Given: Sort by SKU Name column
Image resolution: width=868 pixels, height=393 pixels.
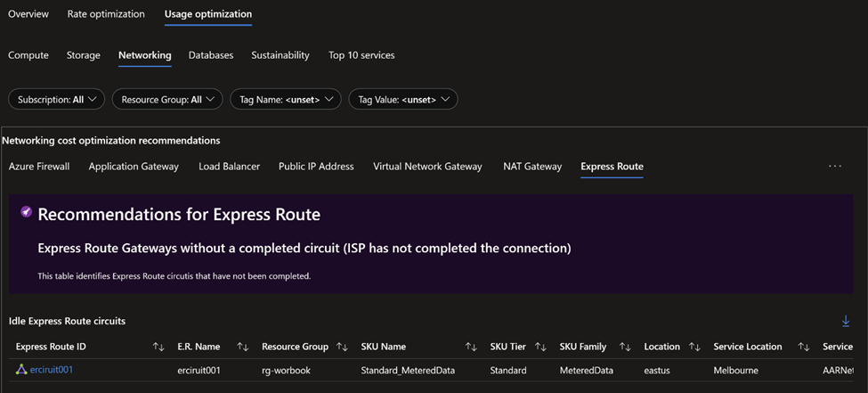Looking at the screenshot, I should tap(471, 347).
